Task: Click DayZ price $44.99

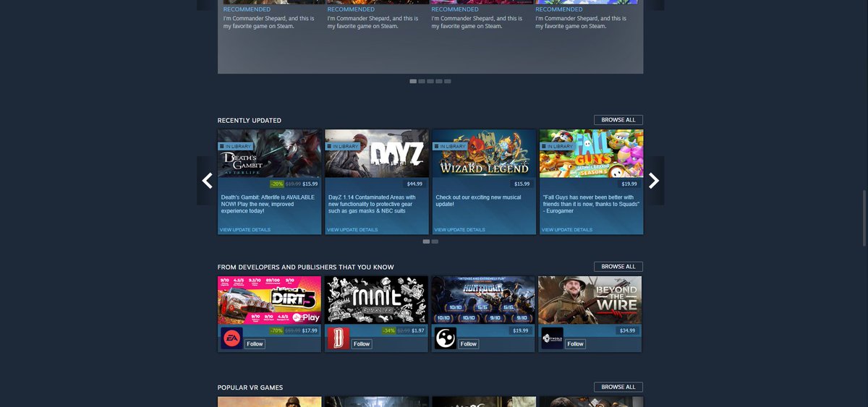Action: pyautogui.click(x=414, y=184)
